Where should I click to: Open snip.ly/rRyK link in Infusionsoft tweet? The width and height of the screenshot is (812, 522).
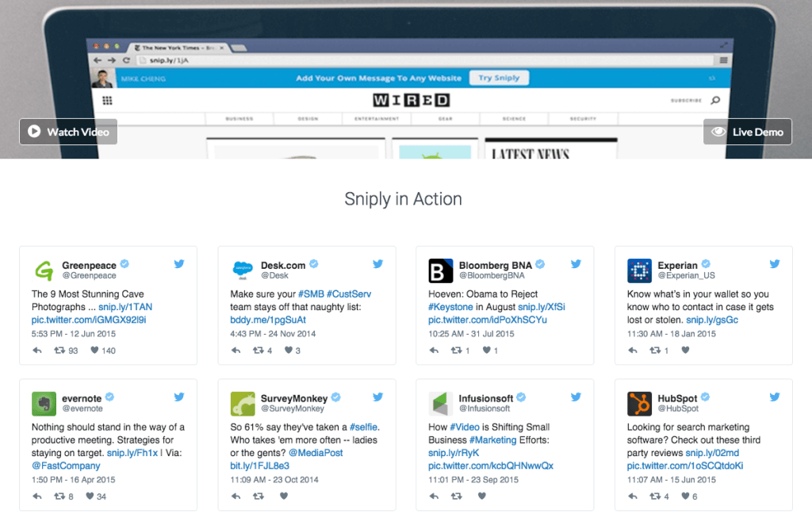pyautogui.click(x=454, y=453)
